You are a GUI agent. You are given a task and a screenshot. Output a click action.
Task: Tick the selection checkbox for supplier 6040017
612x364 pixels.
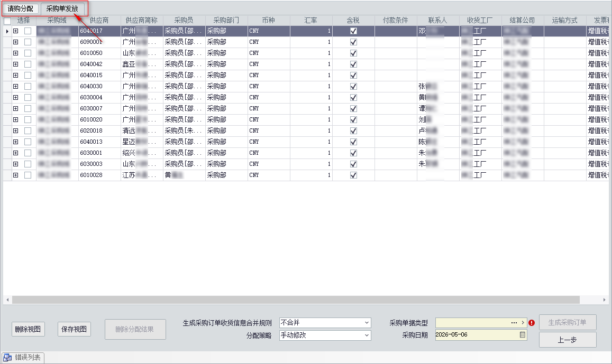tap(28, 31)
